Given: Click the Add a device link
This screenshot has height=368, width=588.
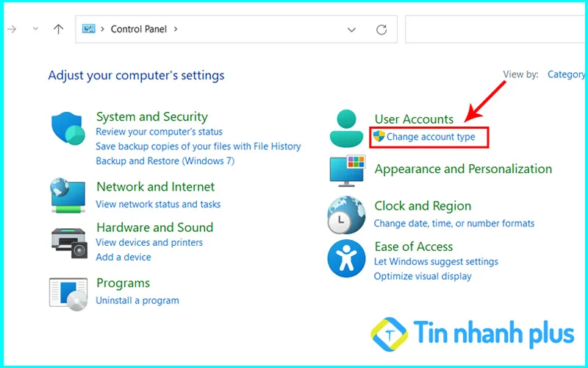Looking at the screenshot, I should point(123,257).
